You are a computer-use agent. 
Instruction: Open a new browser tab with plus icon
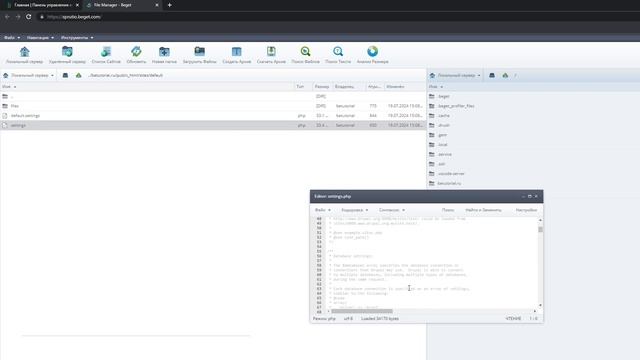[x=170, y=5]
